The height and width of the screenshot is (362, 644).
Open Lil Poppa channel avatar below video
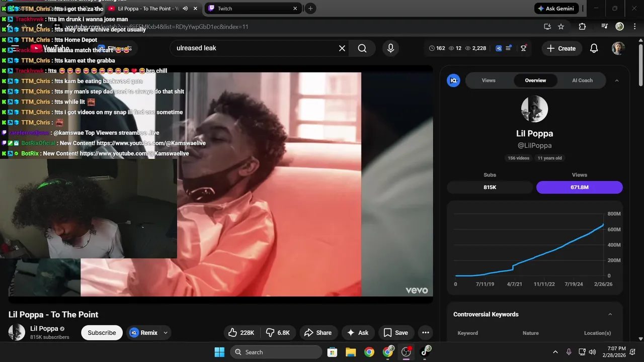[17, 332]
